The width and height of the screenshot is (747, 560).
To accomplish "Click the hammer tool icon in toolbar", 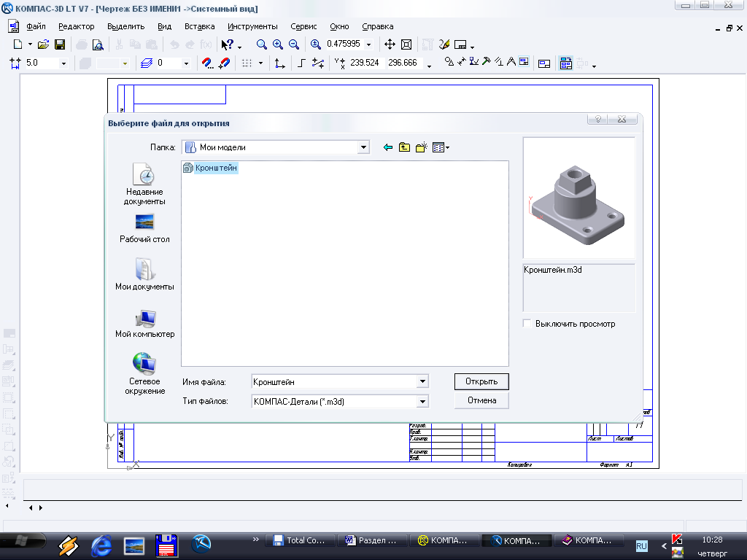I will (487, 61).
